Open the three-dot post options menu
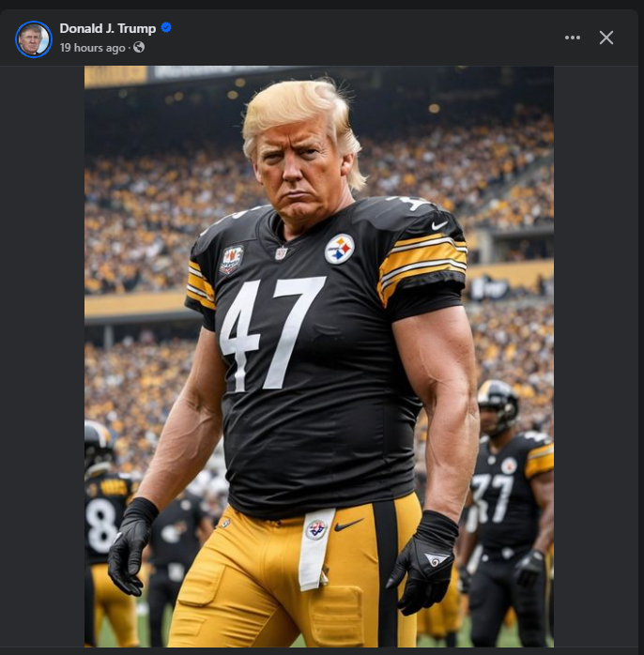The image size is (644, 655). click(572, 38)
